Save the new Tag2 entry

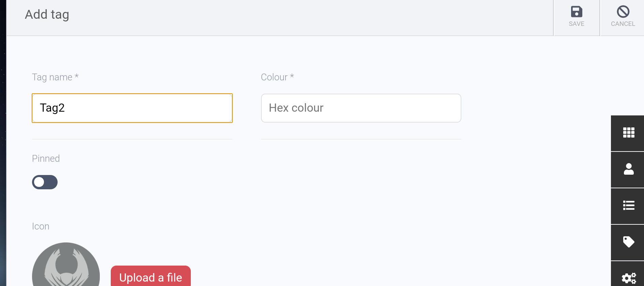coord(576,18)
